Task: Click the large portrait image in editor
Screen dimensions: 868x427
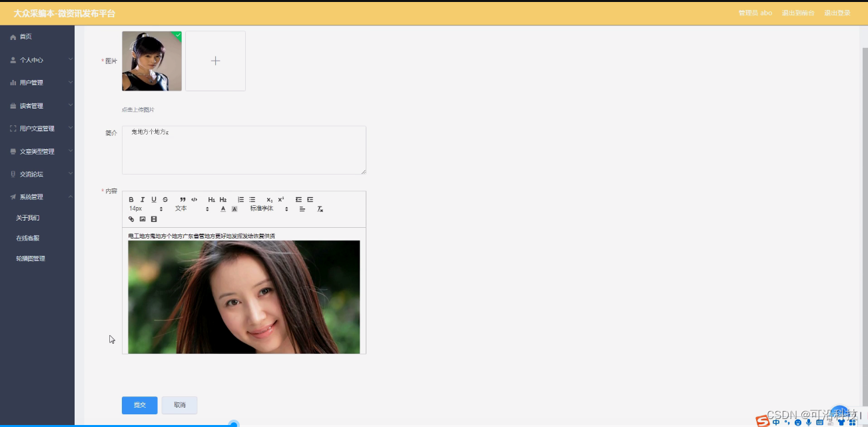Action: tap(244, 297)
